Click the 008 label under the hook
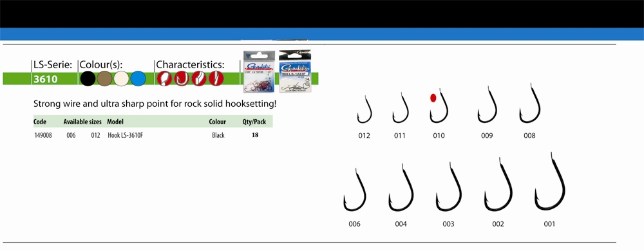 (529, 136)
